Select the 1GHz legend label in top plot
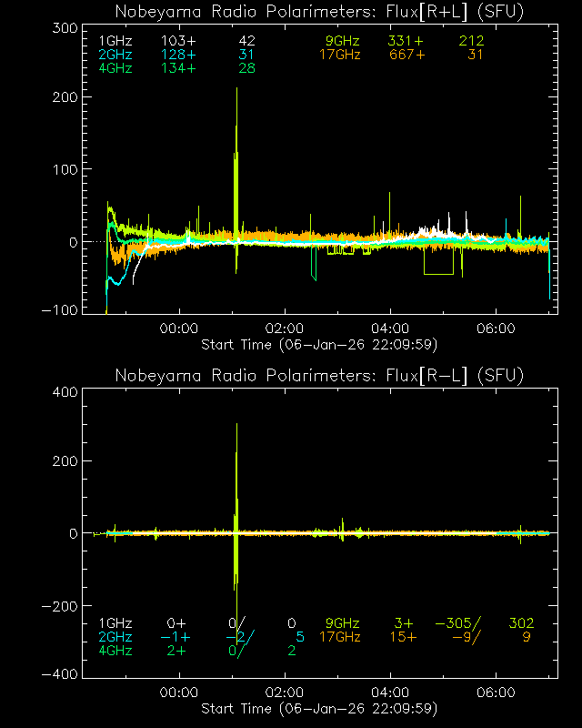582x728 pixels. coord(115,42)
